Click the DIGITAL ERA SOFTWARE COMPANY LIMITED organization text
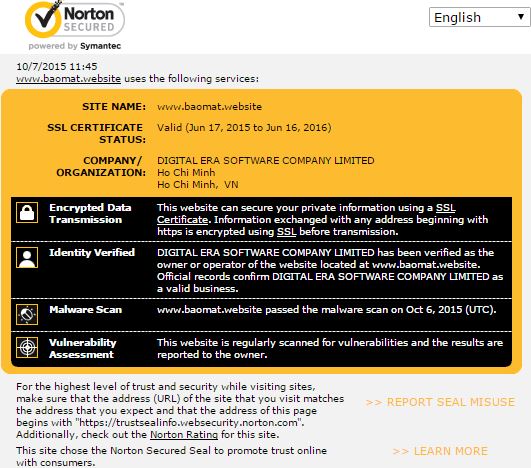Viewport: 531px width, 468px height. (266, 161)
